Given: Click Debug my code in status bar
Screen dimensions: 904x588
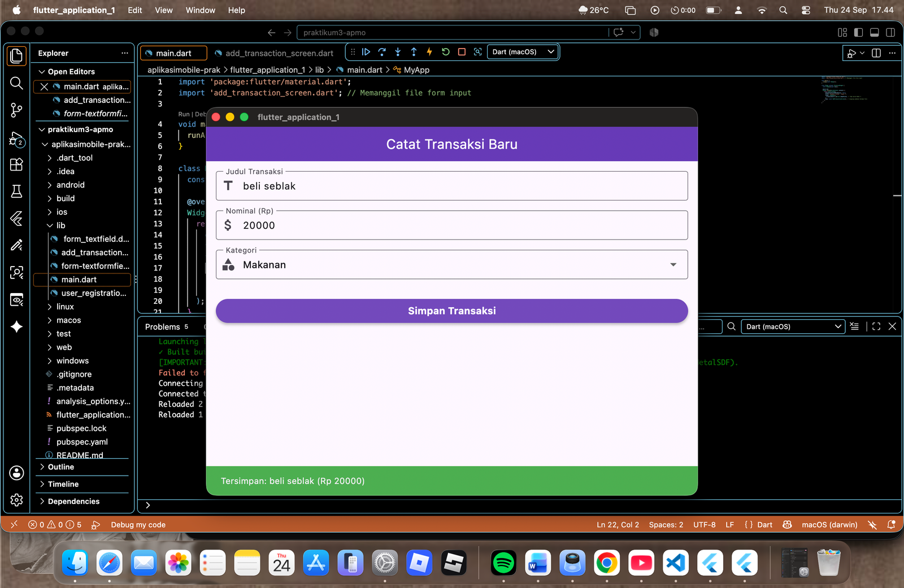Looking at the screenshot, I should pyautogui.click(x=138, y=525).
